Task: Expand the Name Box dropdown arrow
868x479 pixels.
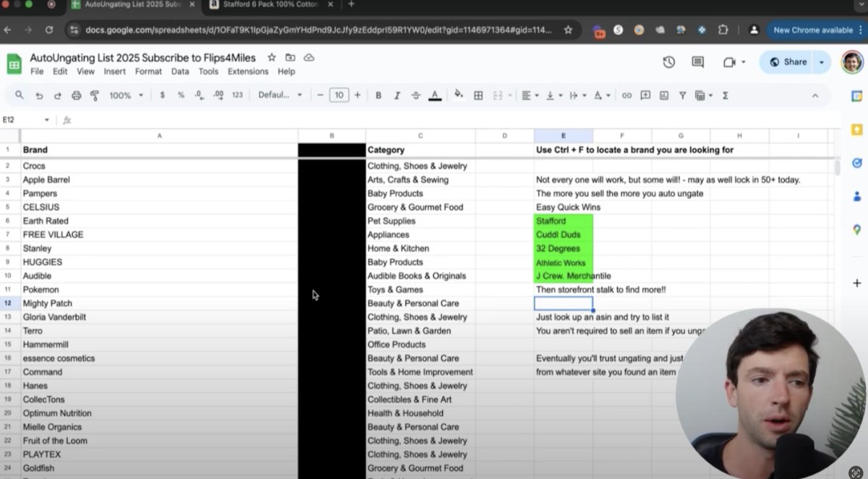Action: [47, 120]
